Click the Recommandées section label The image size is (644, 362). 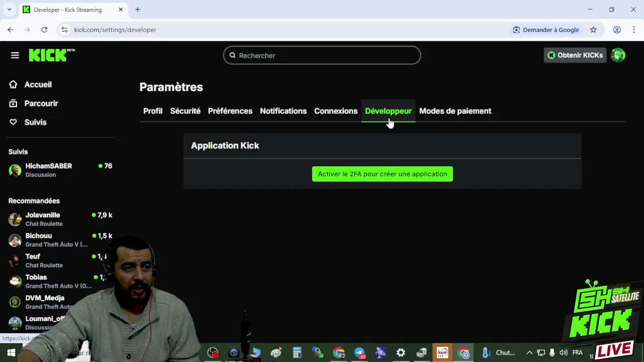coord(34,201)
